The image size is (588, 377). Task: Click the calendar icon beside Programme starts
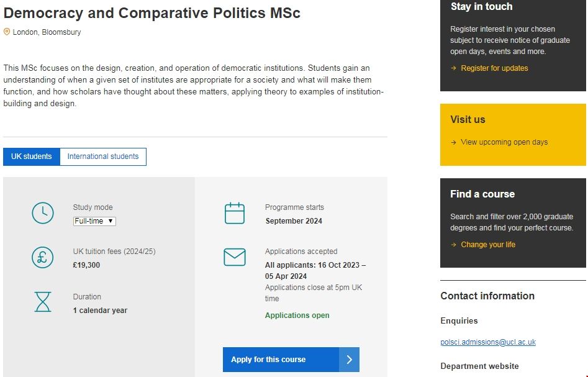(235, 213)
